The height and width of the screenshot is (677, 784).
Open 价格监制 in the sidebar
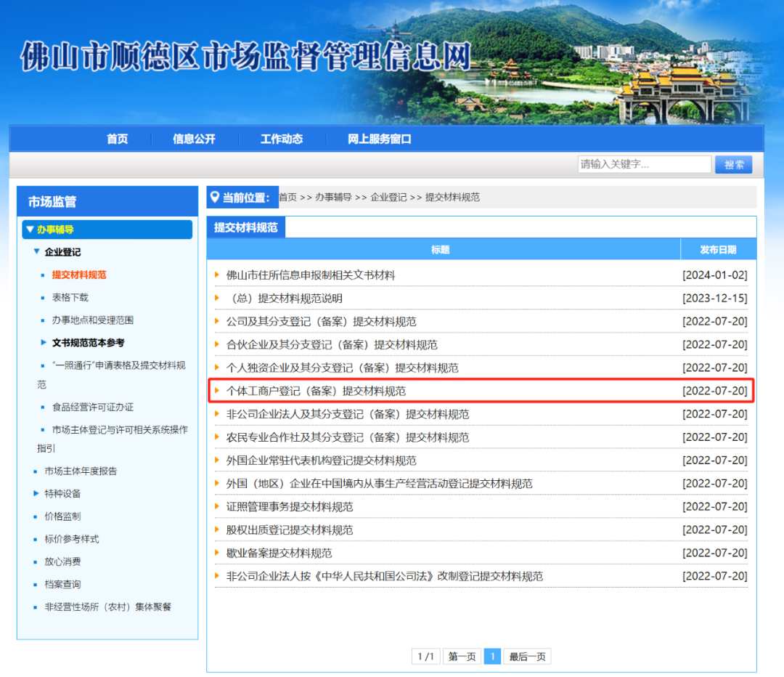click(x=62, y=516)
